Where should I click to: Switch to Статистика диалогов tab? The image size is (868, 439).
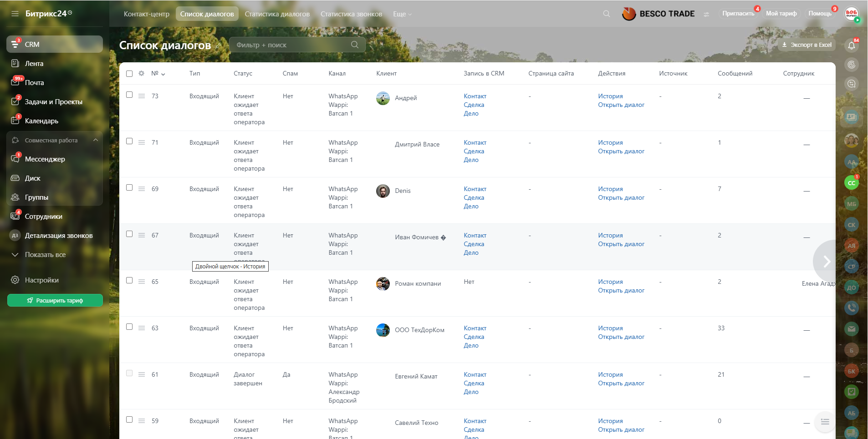pyautogui.click(x=277, y=14)
